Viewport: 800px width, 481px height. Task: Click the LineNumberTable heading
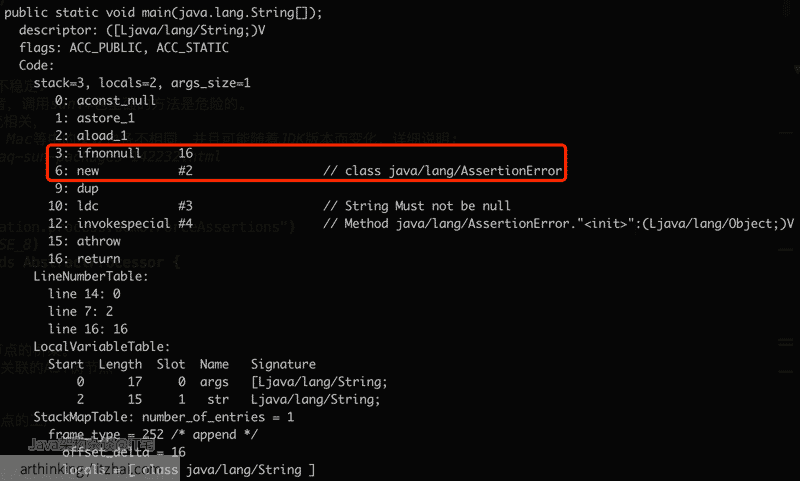[x=91, y=276]
